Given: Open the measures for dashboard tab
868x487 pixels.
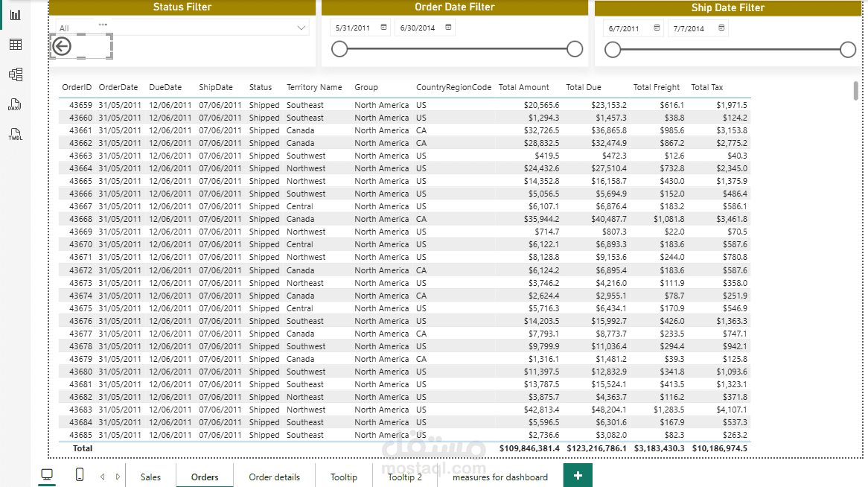Looking at the screenshot, I should [x=500, y=477].
